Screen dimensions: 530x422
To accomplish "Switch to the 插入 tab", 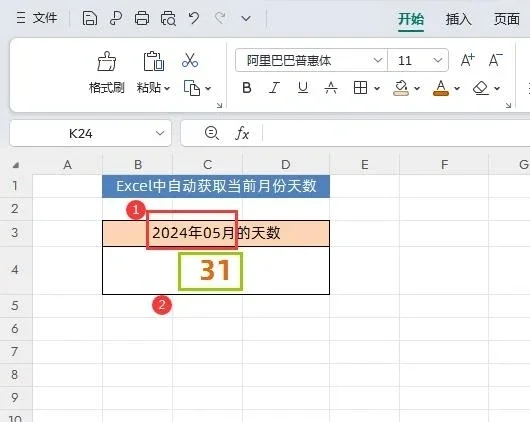I will [458, 19].
